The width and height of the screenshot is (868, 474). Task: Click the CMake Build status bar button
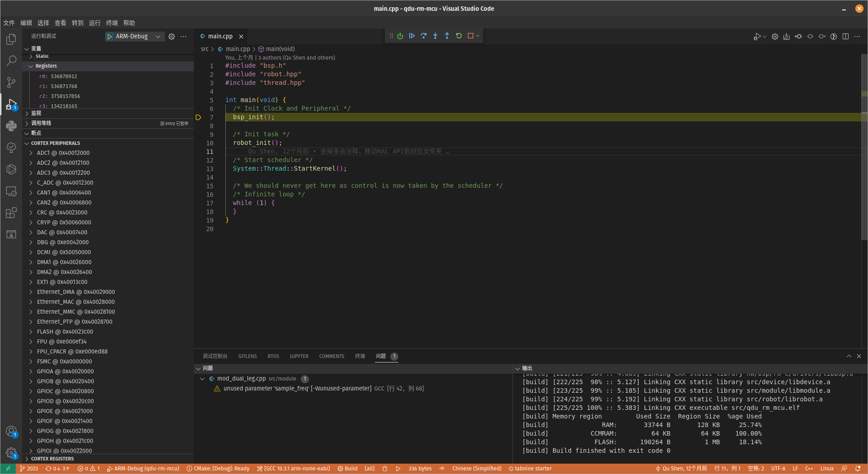pos(348,469)
